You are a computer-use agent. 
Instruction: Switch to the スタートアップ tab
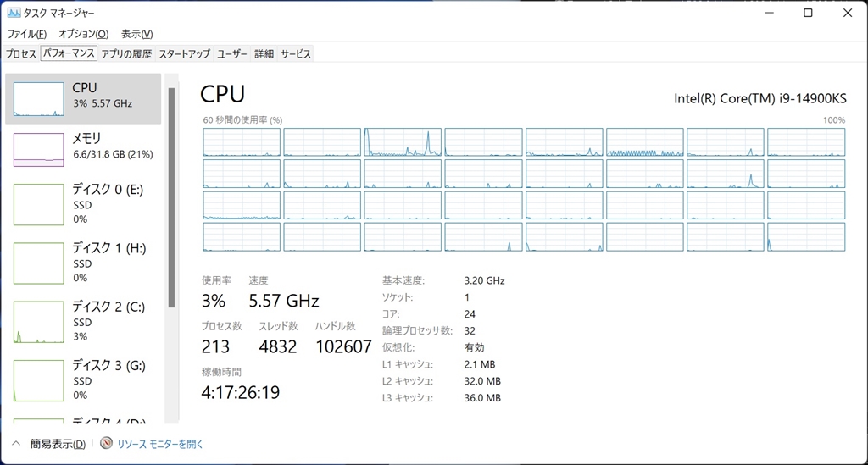184,53
